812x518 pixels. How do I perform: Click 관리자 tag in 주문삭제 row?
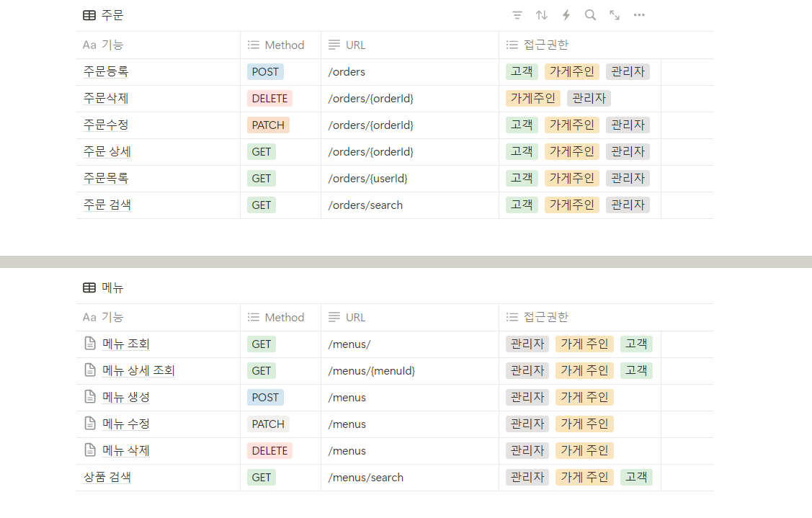click(589, 99)
